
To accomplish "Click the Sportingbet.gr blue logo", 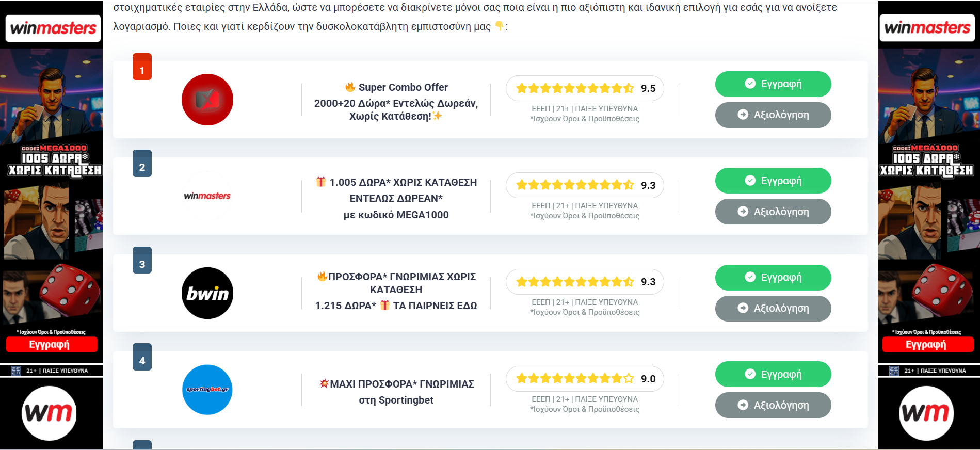I will (207, 390).
